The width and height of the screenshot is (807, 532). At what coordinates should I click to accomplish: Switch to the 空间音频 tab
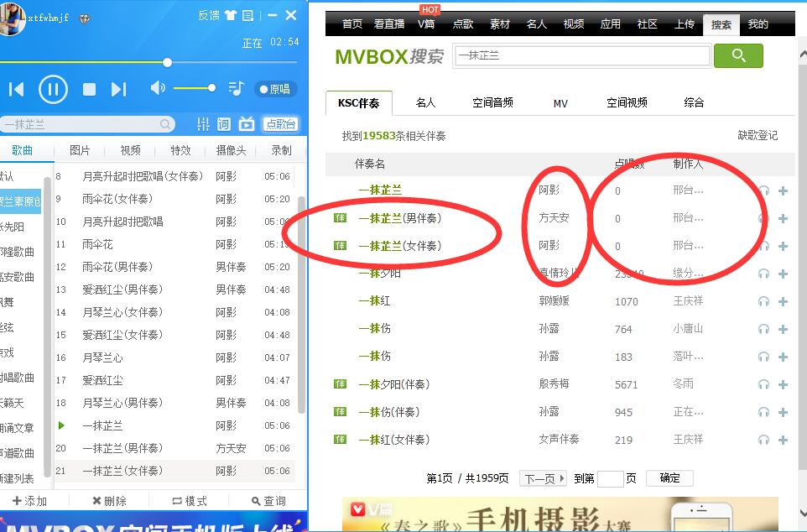(x=492, y=102)
